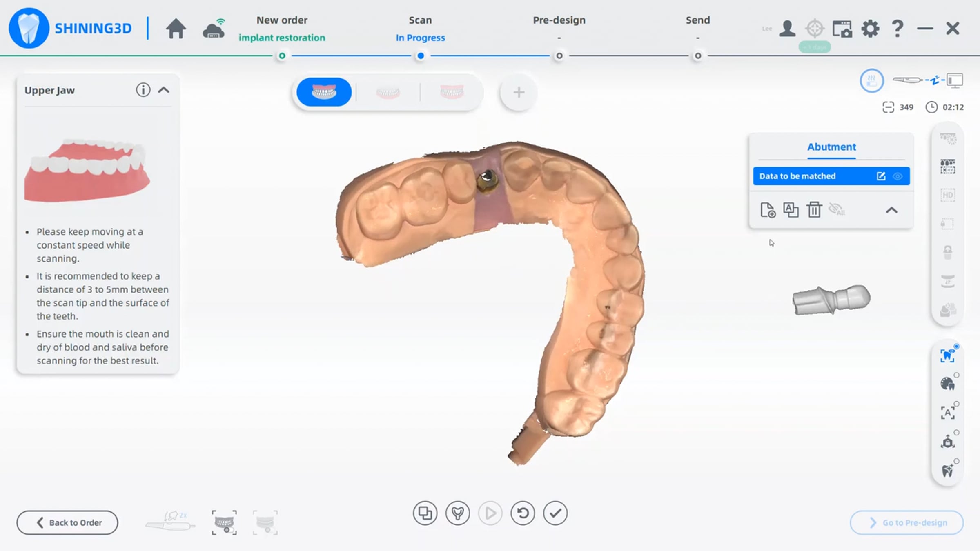Open the cloud connection icon
980x551 pixels.
(214, 29)
